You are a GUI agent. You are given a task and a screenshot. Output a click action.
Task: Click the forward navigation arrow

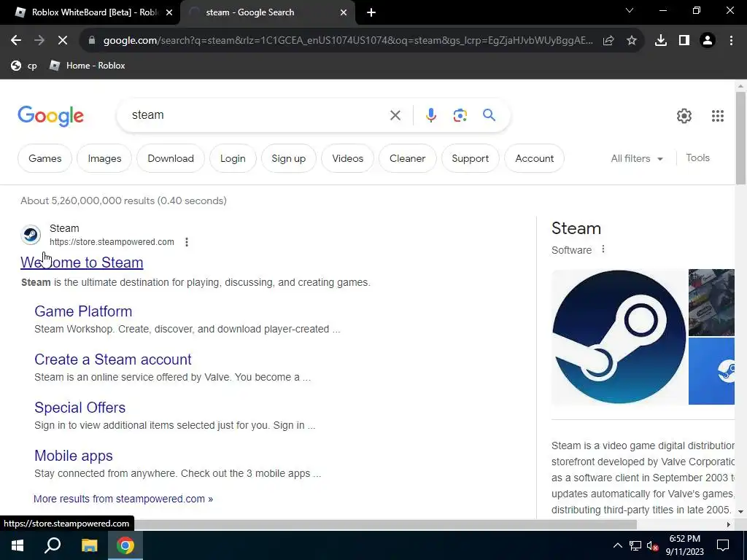[39, 41]
